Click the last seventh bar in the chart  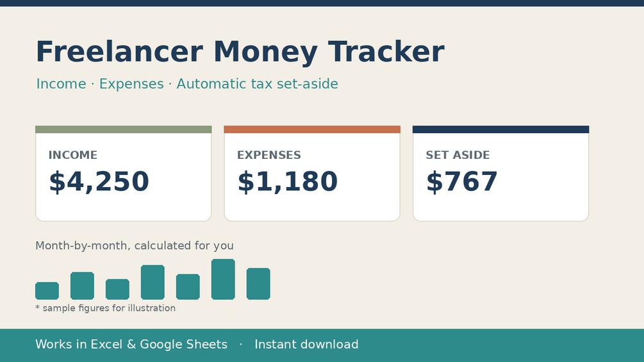click(258, 284)
